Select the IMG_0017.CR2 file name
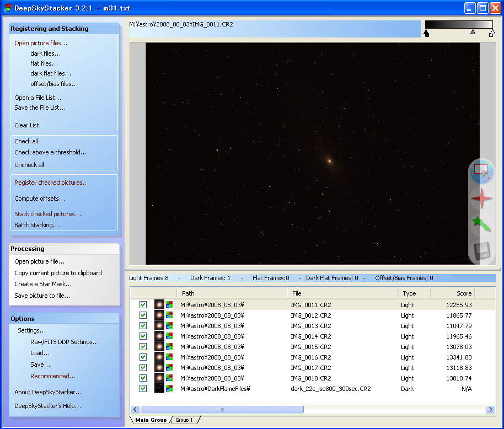This screenshot has width=504, height=429. [x=311, y=368]
